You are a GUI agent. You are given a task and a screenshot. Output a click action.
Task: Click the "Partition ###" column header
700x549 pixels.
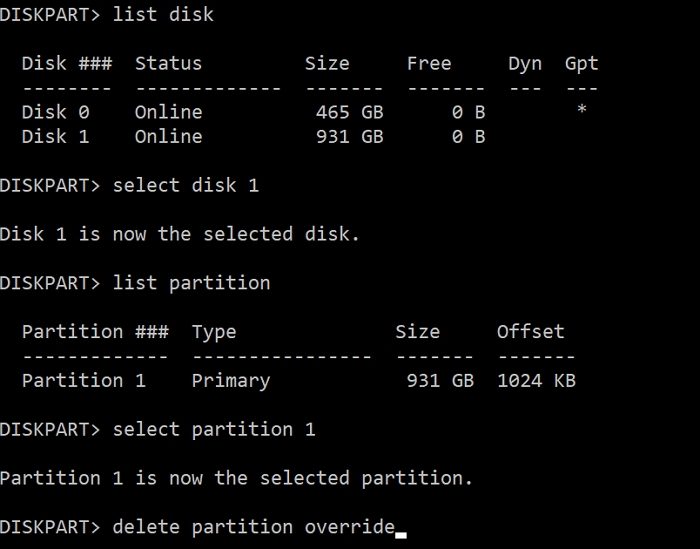(x=95, y=332)
